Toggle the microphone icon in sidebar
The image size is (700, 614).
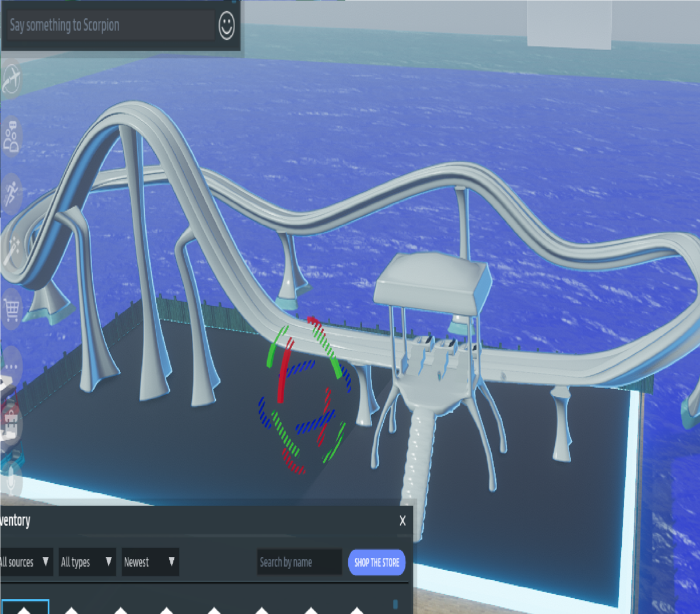(11, 482)
